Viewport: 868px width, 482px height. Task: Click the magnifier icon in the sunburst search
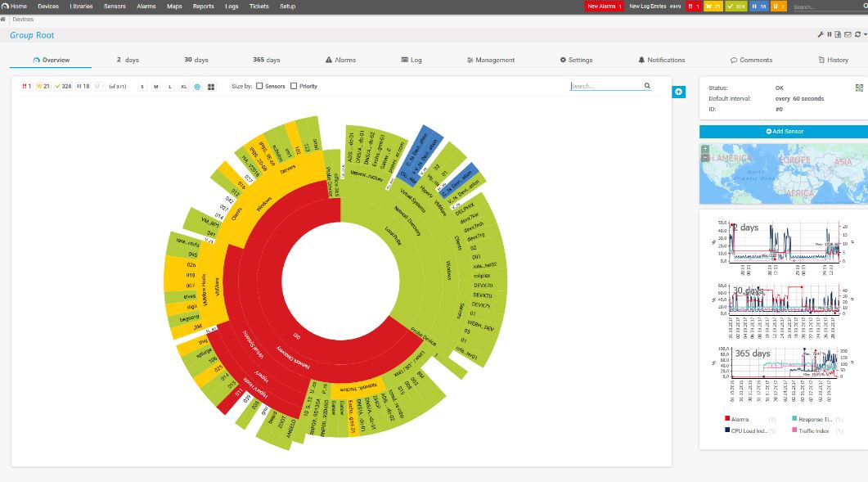[x=647, y=86]
